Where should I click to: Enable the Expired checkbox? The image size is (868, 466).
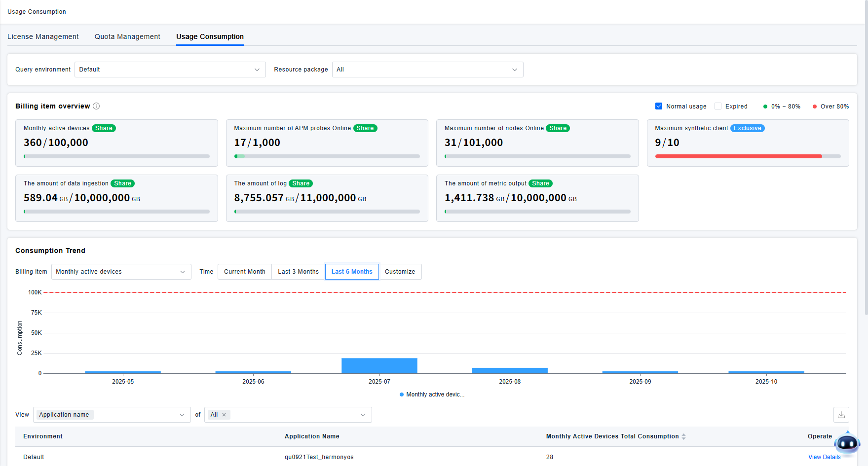pos(718,106)
